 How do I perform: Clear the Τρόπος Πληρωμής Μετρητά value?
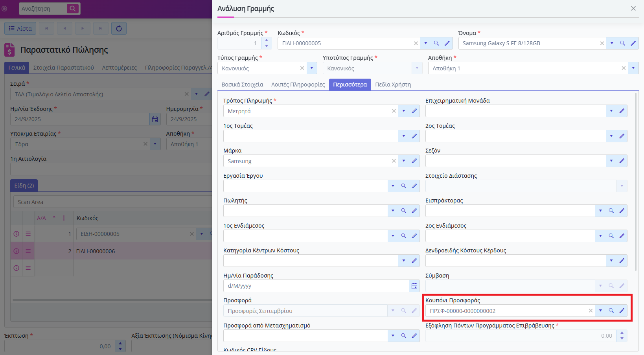(x=394, y=111)
